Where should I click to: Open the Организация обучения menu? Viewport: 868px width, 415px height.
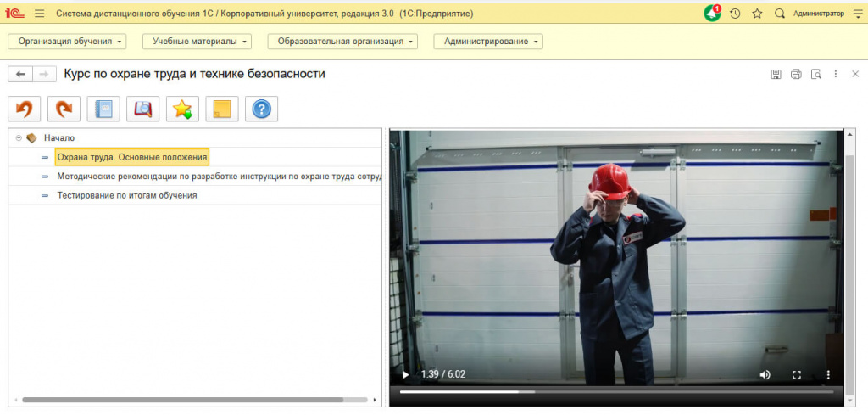pos(67,42)
